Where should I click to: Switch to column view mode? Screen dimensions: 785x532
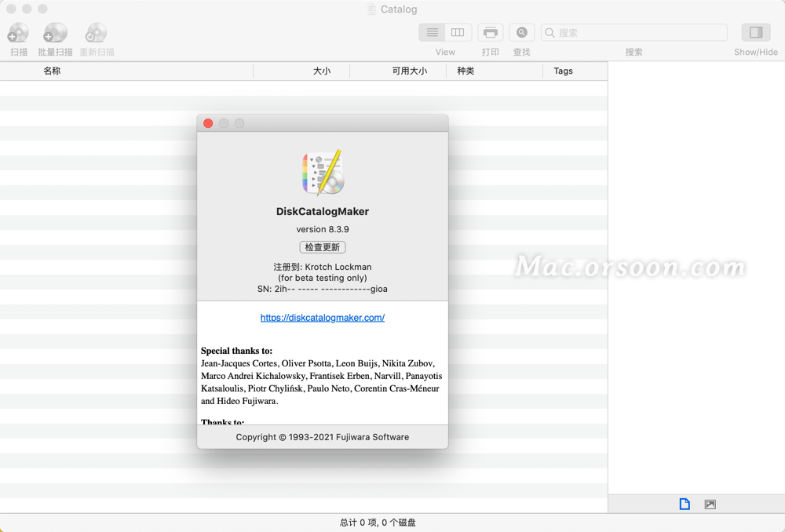(x=458, y=32)
